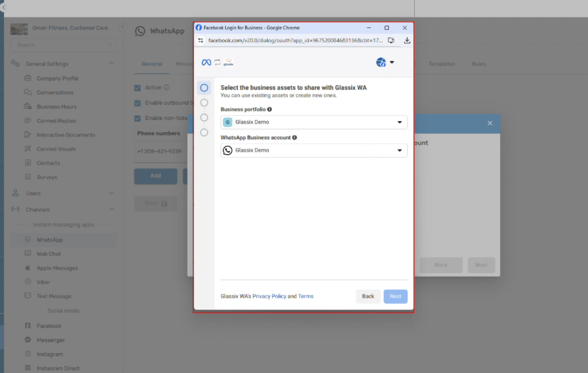Open Canned Visuals settings

point(56,149)
